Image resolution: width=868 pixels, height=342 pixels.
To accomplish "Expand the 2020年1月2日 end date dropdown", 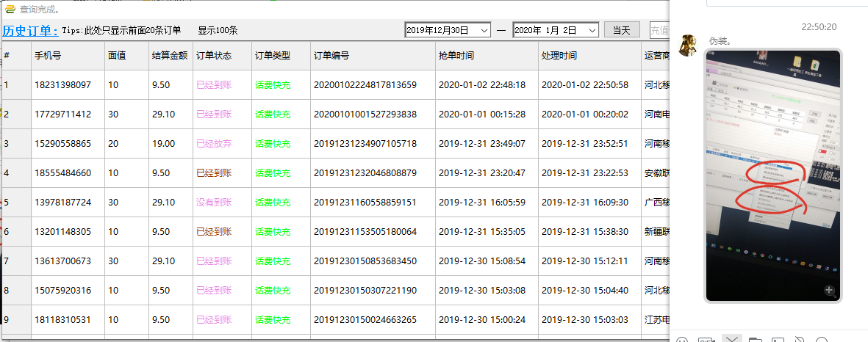I will coord(592,30).
